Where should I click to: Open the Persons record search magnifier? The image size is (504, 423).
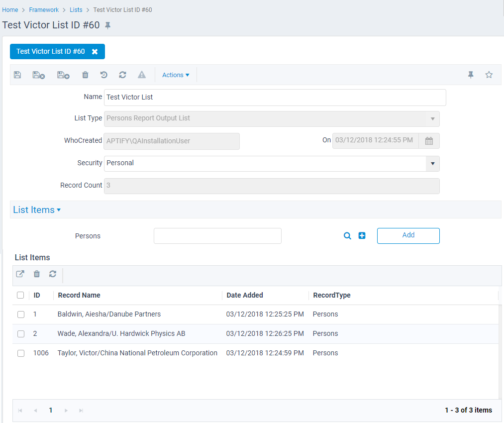click(347, 235)
